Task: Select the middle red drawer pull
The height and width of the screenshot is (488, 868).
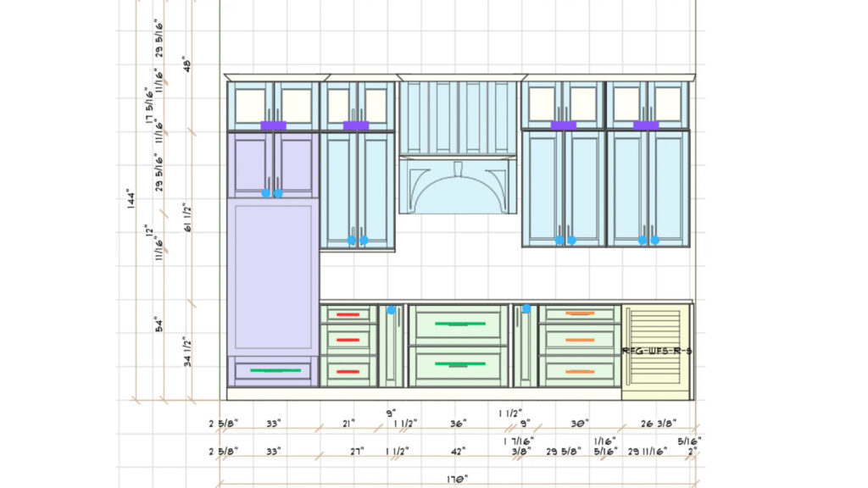Action: click(x=348, y=341)
